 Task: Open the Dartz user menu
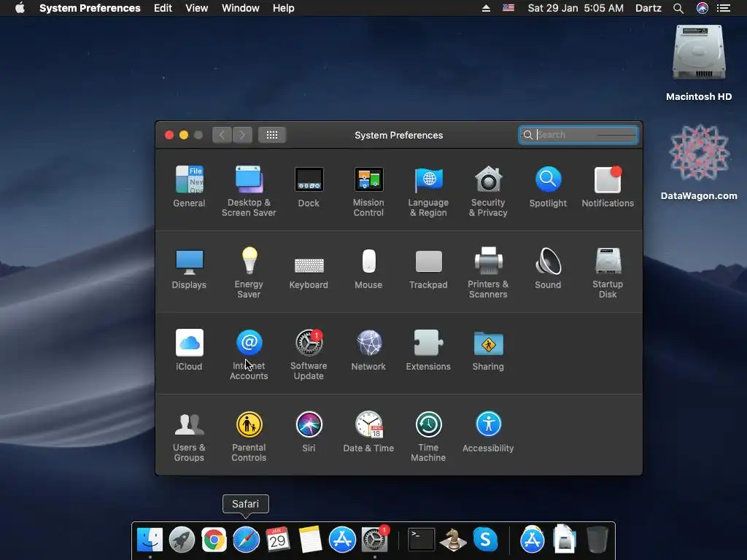pyautogui.click(x=649, y=8)
